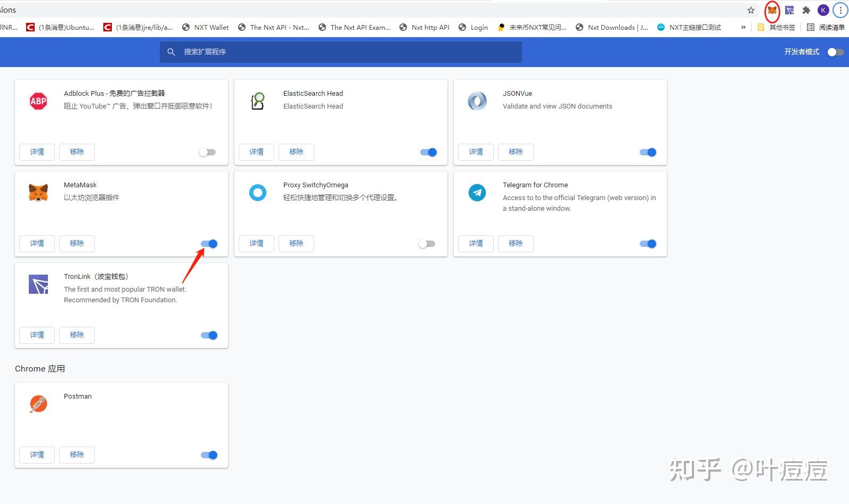849x504 pixels.
Task: Open details for Adblock Plus
Action: pyautogui.click(x=37, y=152)
